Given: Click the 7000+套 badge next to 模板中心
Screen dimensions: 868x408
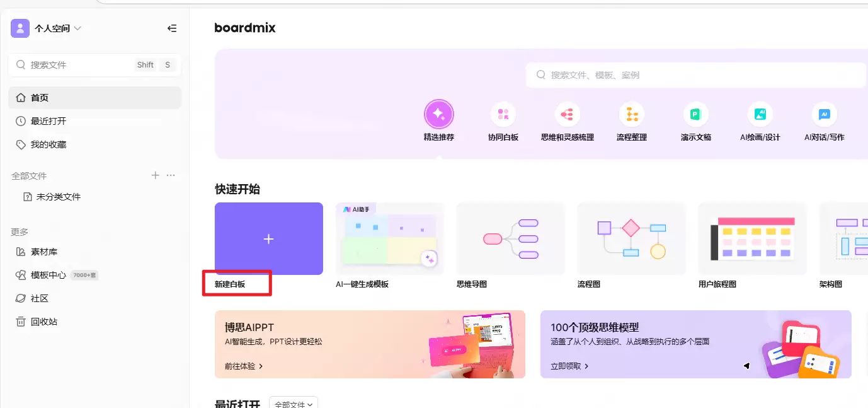Looking at the screenshot, I should tap(84, 276).
